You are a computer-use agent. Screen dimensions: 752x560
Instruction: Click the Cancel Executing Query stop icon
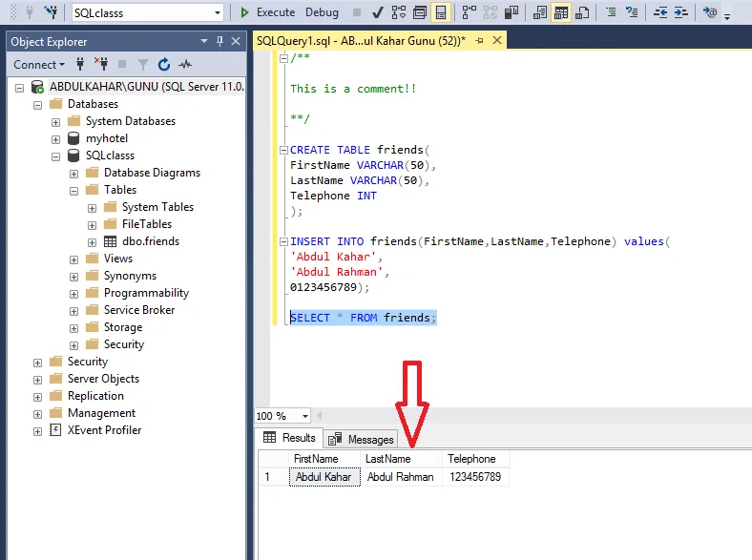(357, 12)
